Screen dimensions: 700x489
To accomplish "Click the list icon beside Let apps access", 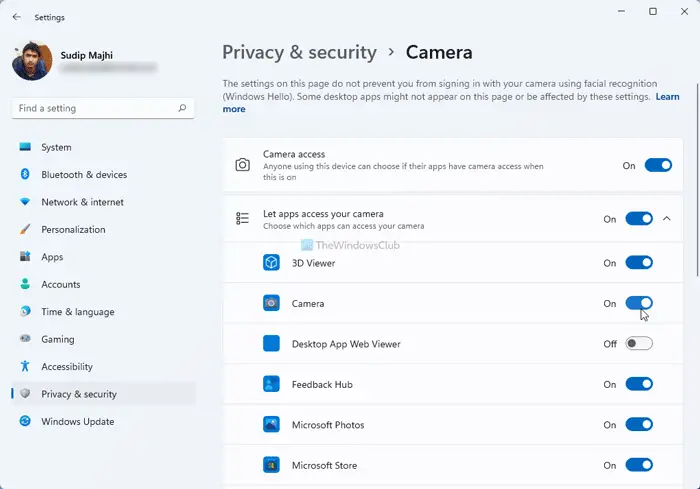I will pyautogui.click(x=242, y=218).
